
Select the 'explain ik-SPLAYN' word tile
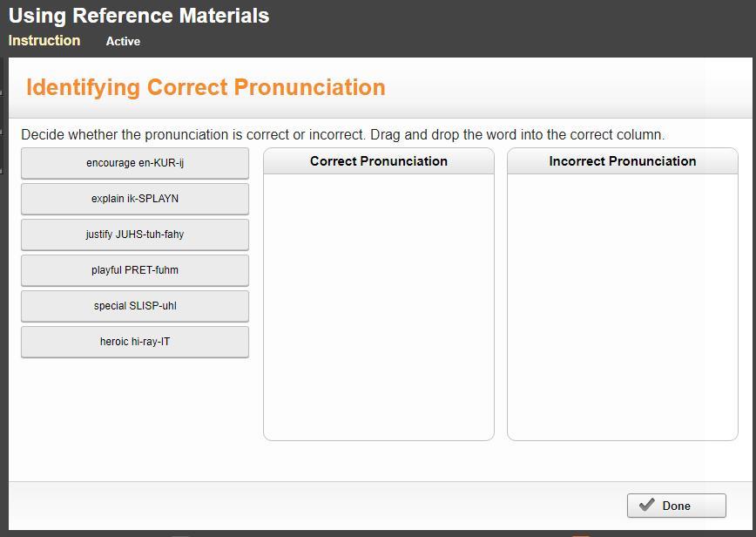coord(135,199)
